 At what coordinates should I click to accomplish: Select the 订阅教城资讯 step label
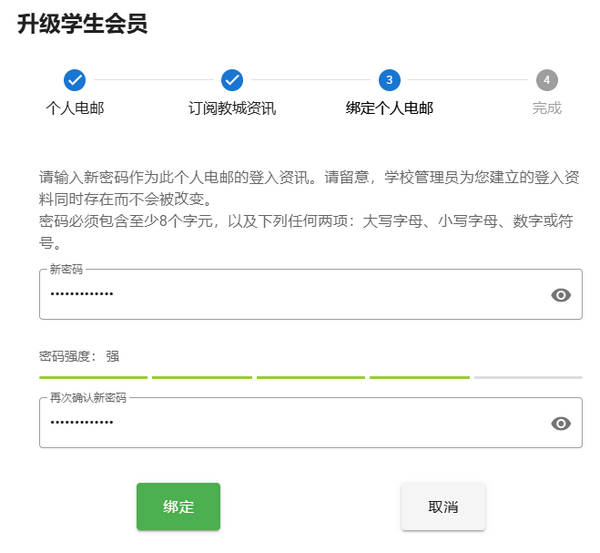click(x=232, y=108)
